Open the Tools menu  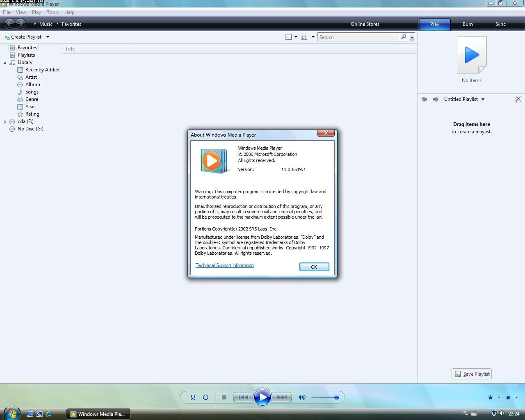click(x=52, y=12)
